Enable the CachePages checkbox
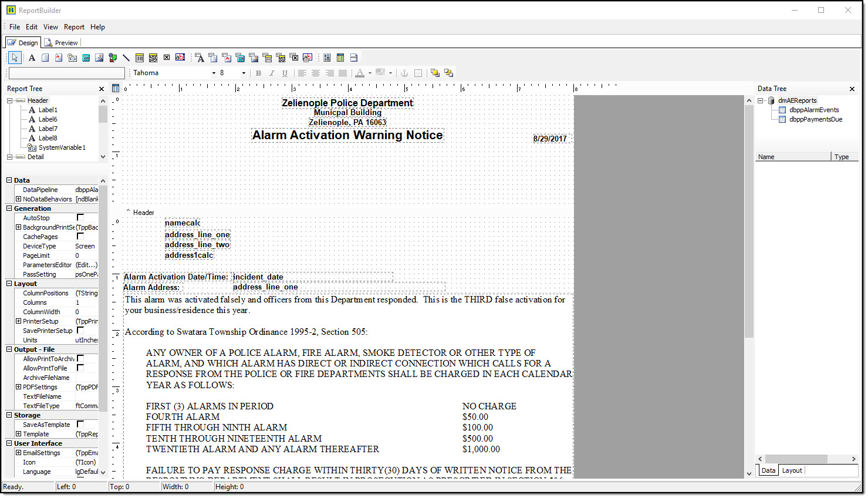The width and height of the screenshot is (868, 498). pos(80,237)
